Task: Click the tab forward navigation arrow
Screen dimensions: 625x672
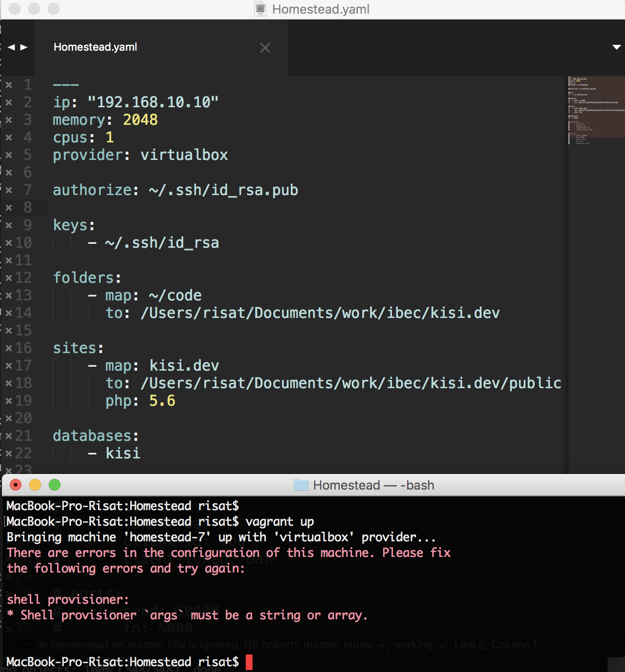Action: click(24, 47)
